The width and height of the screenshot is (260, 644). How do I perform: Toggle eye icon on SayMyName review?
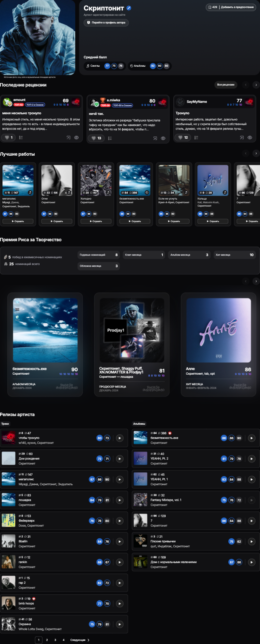[x=250, y=138]
